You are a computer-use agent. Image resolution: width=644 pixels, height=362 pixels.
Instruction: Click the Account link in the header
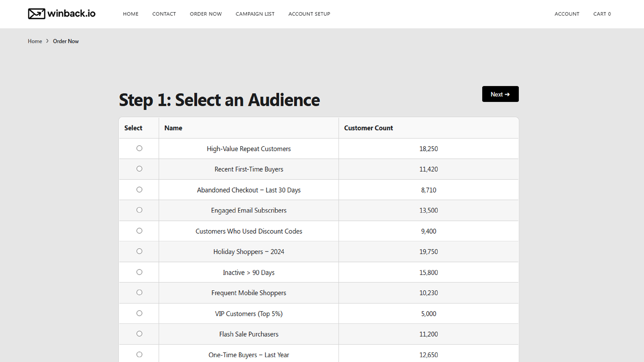pos(567,14)
